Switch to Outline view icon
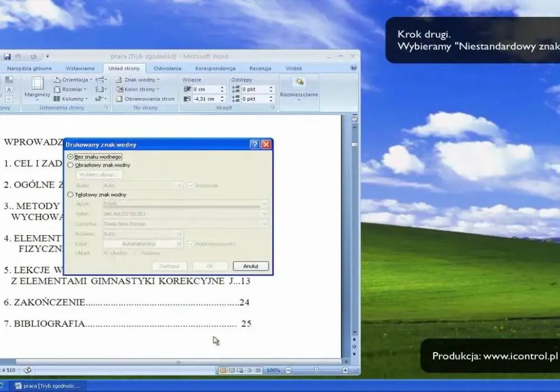 pos(249,370)
